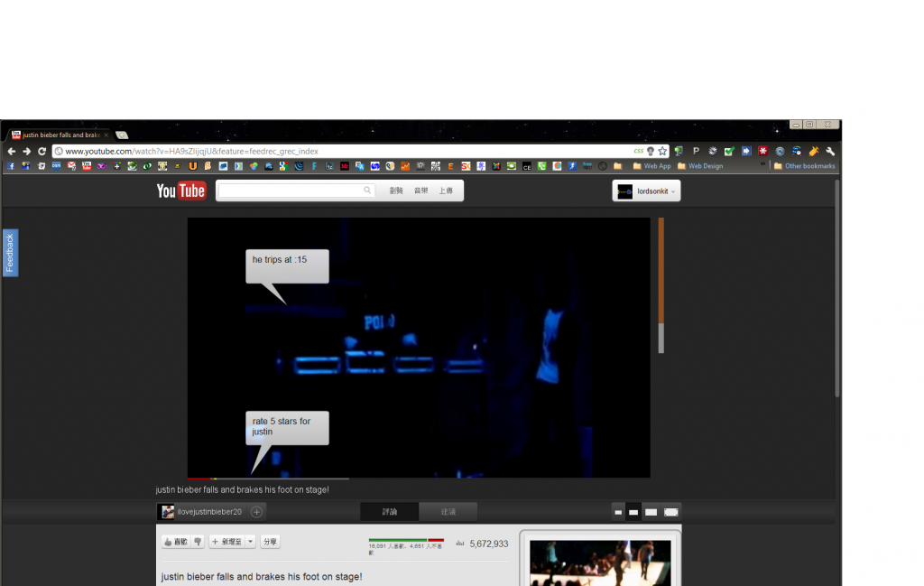Screen dimensions: 924x586
Task: Click the orange U bookmark icon
Action: [x=193, y=166]
